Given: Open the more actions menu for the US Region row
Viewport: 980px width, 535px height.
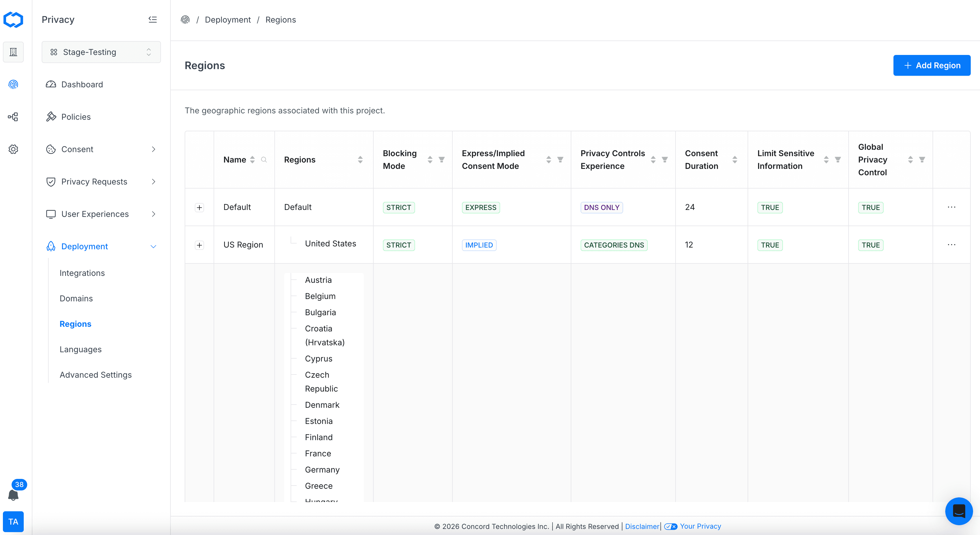Looking at the screenshot, I should [x=951, y=245].
